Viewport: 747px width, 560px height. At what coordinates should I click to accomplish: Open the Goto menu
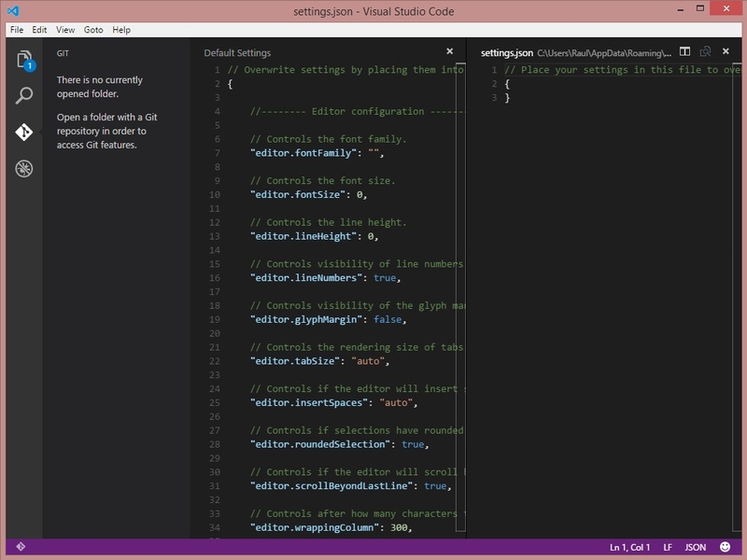[93, 30]
